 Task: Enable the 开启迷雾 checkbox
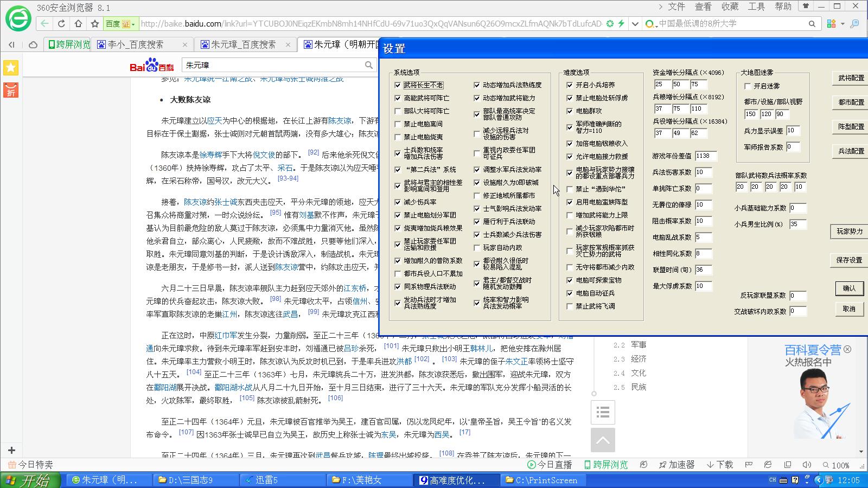coord(748,86)
